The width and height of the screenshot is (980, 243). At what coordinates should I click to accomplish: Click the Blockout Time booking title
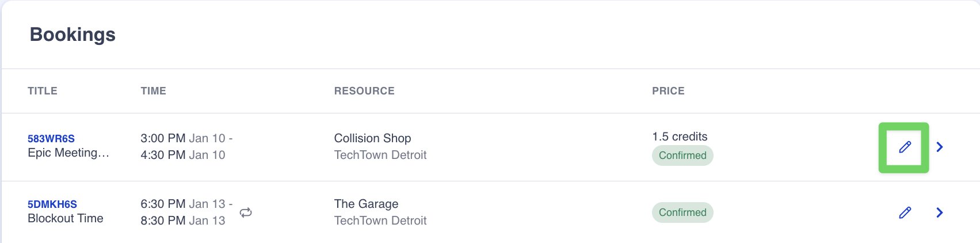click(x=66, y=219)
